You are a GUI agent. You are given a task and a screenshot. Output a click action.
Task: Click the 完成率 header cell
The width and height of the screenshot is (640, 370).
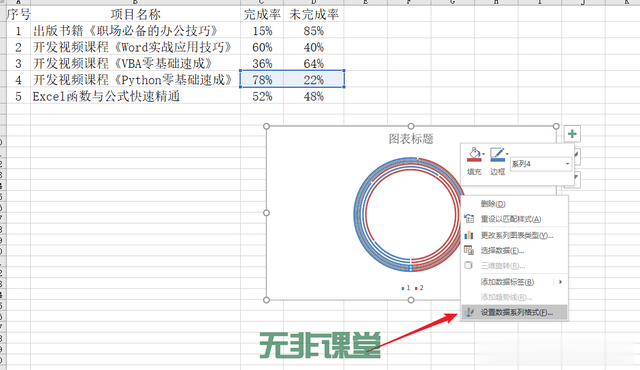click(262, 15)
